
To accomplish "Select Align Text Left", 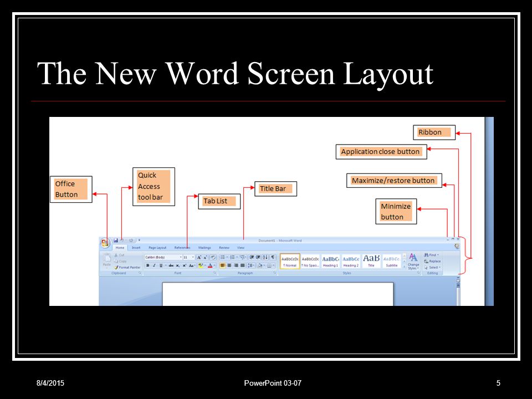I will pos(223,265).
